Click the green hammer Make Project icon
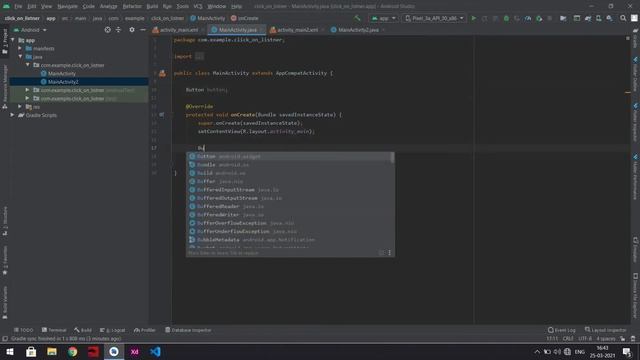This screenshot has height=360, width=640. tap(358, 18)
